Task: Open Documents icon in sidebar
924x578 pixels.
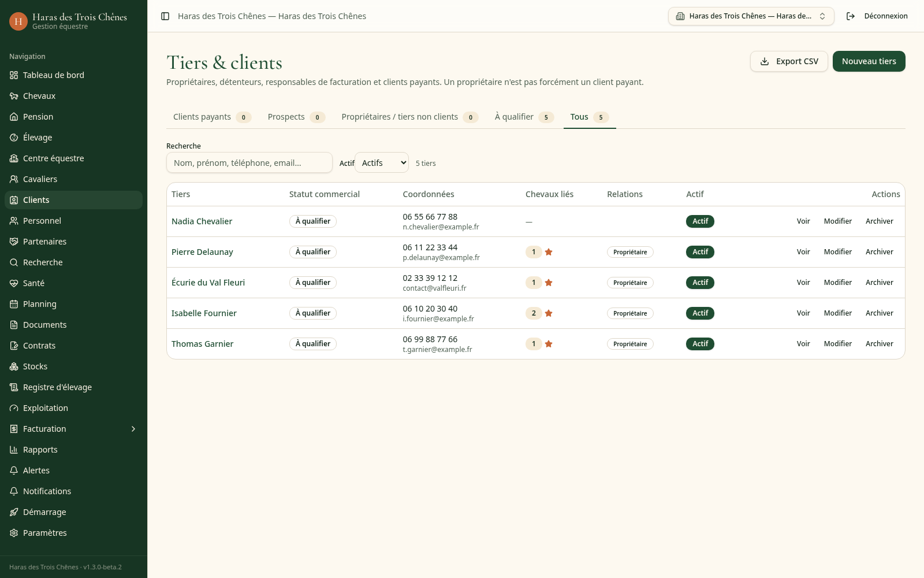Action: click(x=14, y=325)
